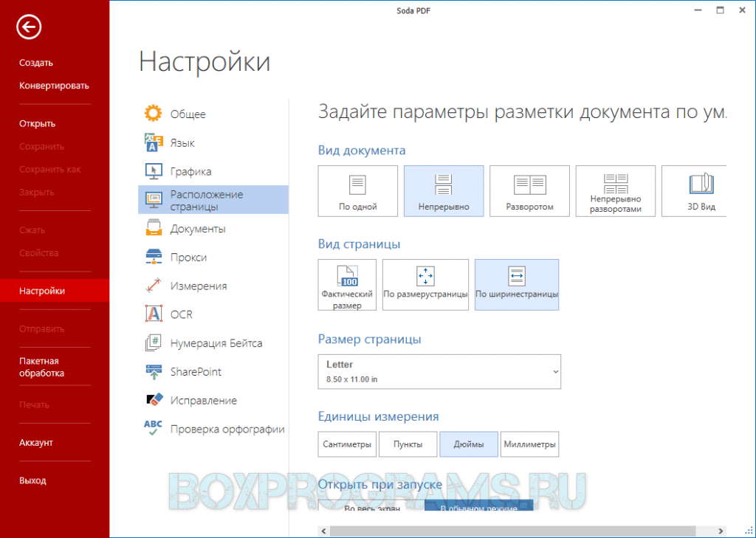Screen dimensions: 756x538
Task: Switch to Разворотом document view
Action: [529, 191]
